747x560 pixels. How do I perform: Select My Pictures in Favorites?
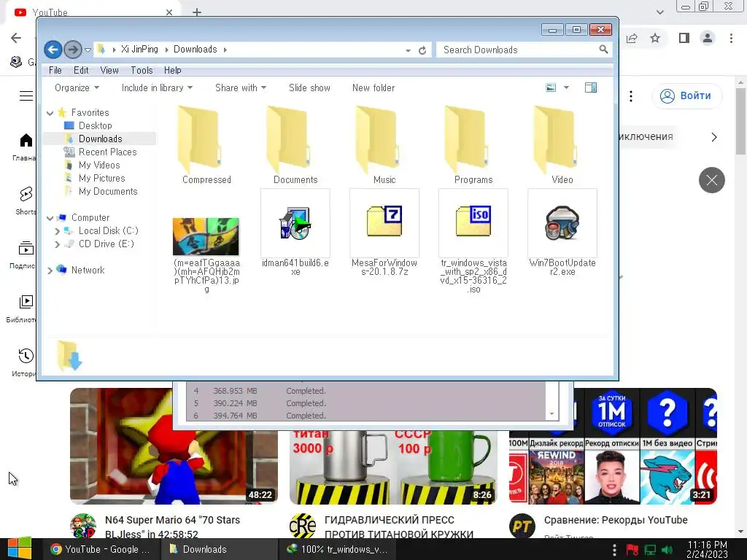[x=102, y=178]
